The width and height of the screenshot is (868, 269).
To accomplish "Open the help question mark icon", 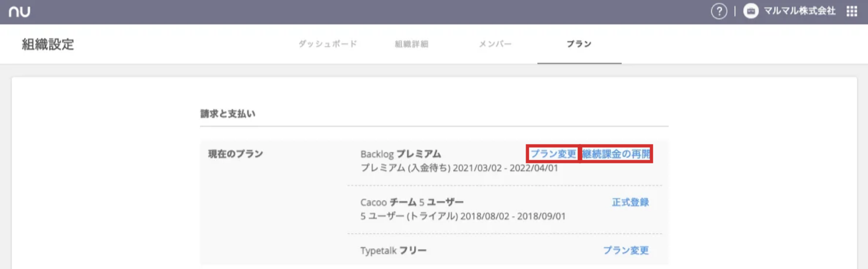I will click(x=719, y=11).
